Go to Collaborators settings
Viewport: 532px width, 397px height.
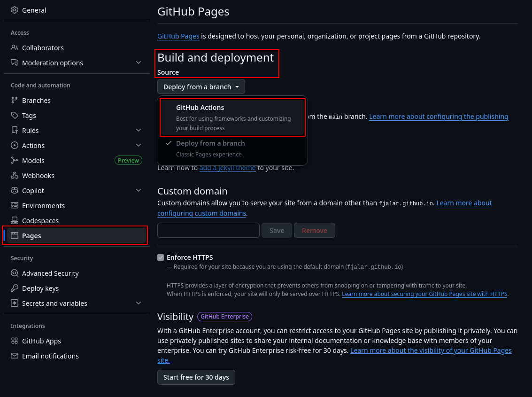coord(77,47)
